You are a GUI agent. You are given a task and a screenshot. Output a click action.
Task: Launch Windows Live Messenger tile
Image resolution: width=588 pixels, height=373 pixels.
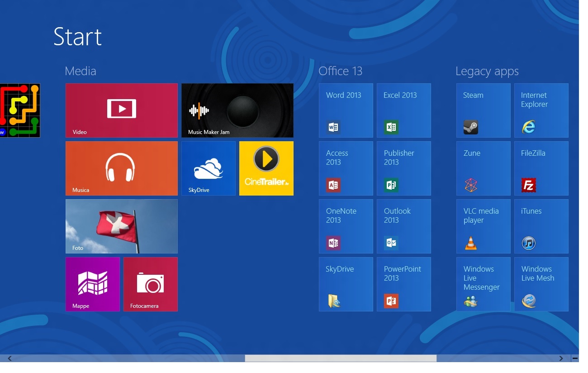point(484,284)
